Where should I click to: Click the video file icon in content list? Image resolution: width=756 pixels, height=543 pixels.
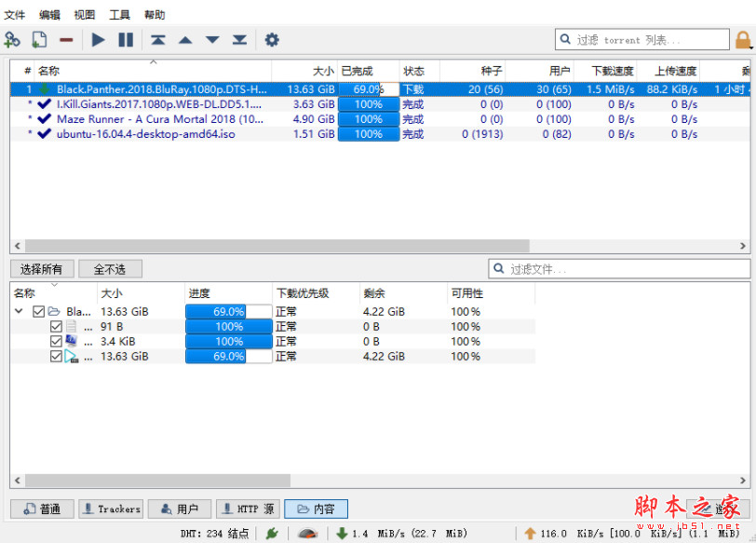(72, 357)
